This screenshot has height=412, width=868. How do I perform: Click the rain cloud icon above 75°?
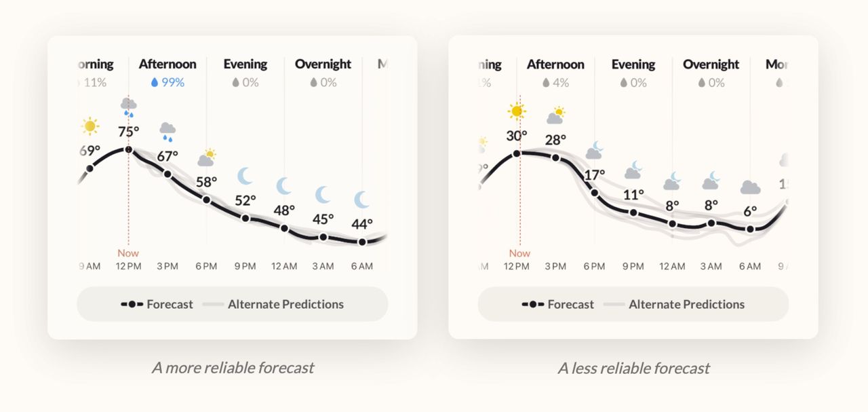(128, 107)
